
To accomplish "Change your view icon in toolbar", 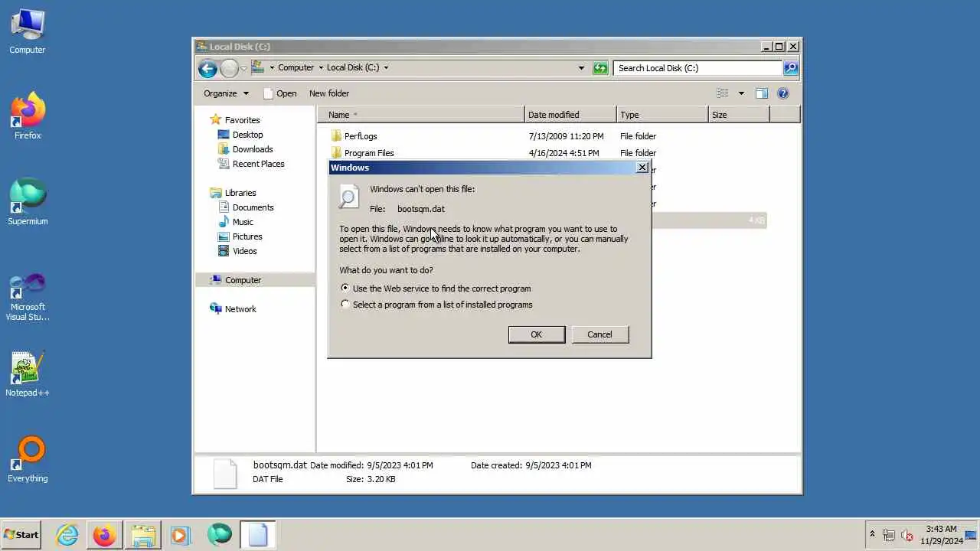I will [722, 93].
